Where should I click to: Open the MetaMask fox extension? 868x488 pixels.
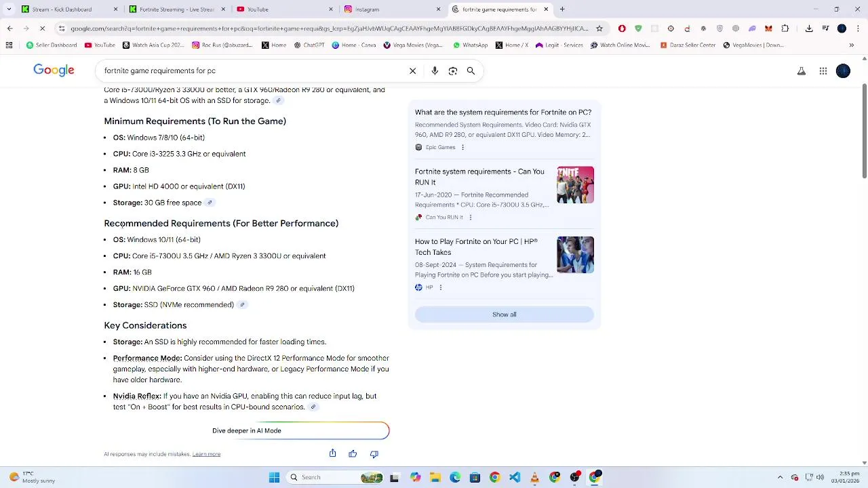768,28
